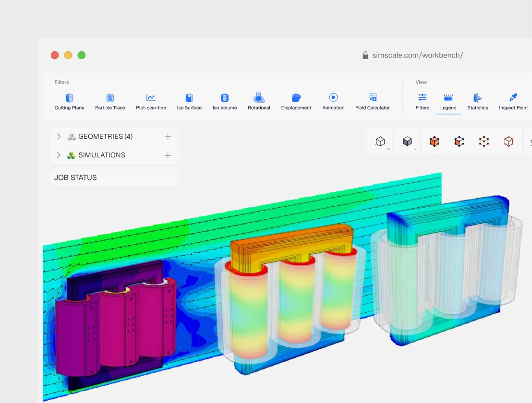Image resolution: width=532 pixels, height=403 pixels.
Task: Add a new geometry with plus
Action: [168, 137]
